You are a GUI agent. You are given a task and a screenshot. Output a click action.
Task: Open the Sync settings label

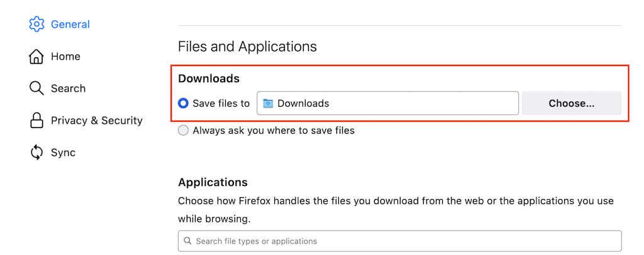pyautogui.click(x=63, y=153)
